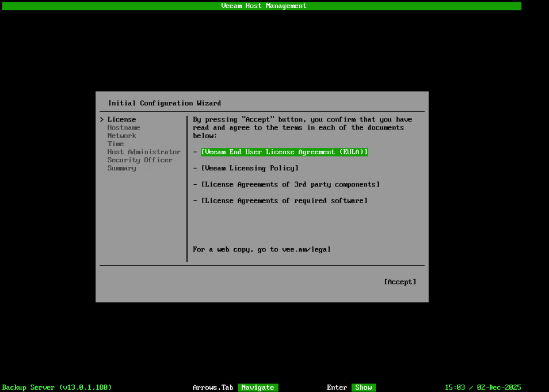
Task: Select the Security Officer wizard step
Action: pyautogui.click(x=139, y=159)
